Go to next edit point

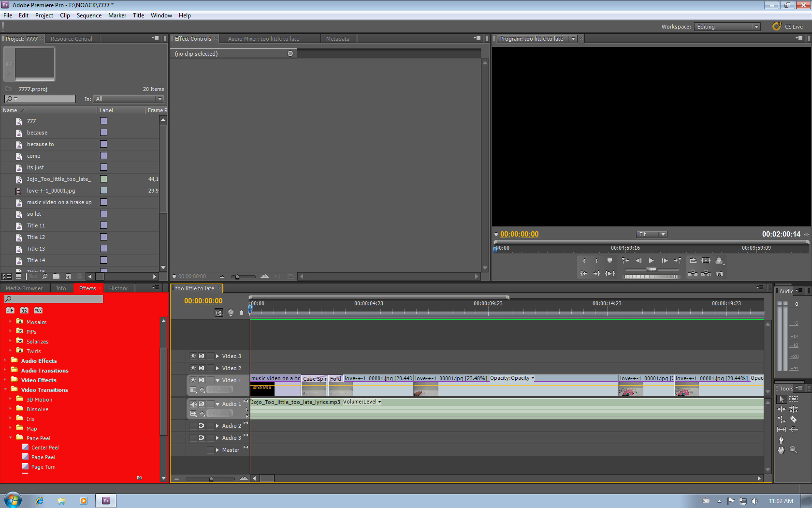pyautogui.click(x=678, y=261)
